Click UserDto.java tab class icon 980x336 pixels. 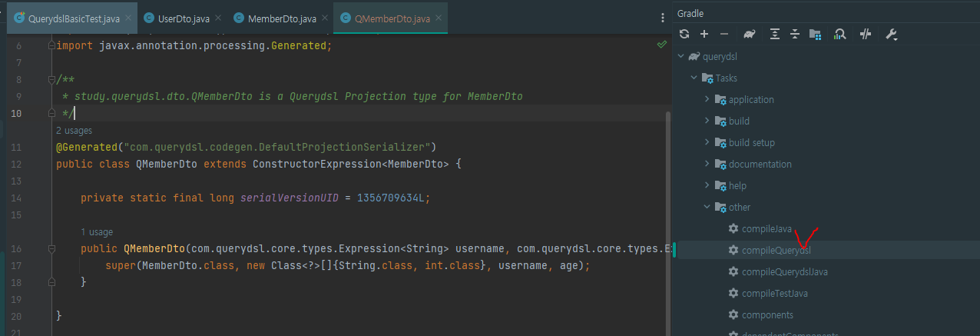150,18
